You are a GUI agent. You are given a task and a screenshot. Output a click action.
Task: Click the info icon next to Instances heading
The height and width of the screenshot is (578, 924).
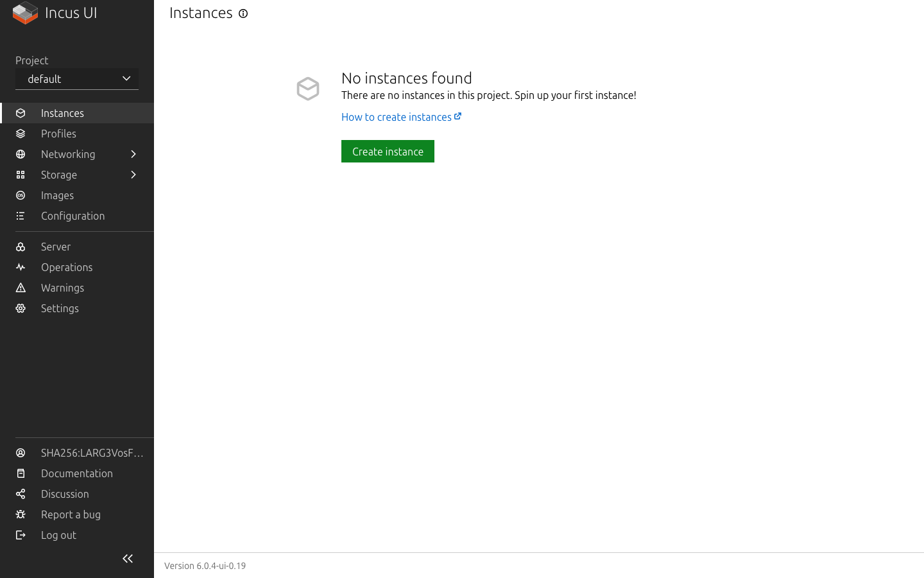coord(243,13)
